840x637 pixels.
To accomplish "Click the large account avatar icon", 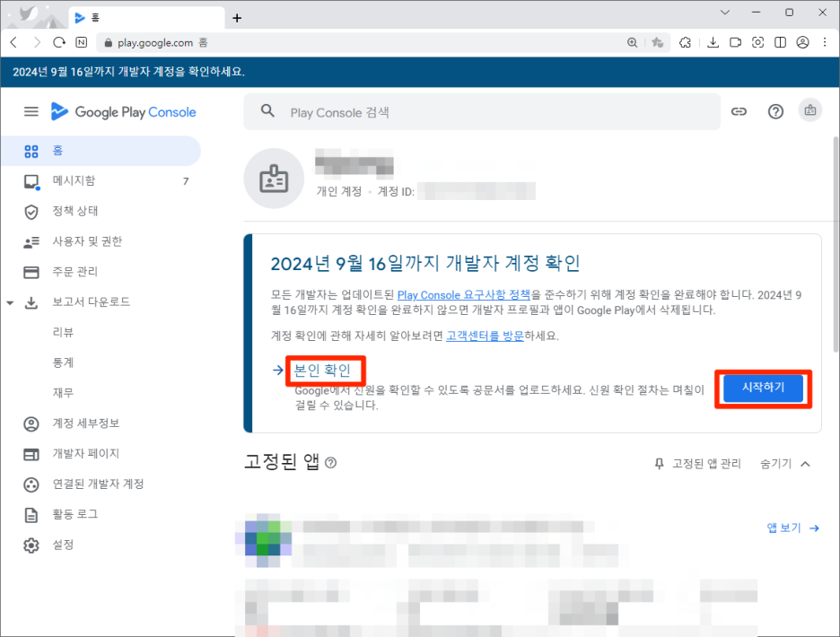I will coord(274,179).
